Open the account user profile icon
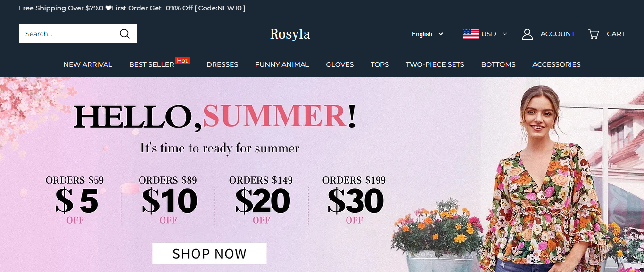The image size is (644, 272). click(x=528, y=34)
